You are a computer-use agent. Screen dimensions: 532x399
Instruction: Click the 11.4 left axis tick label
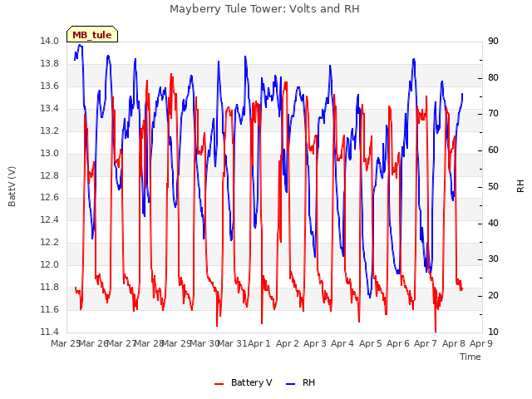(50, 332)
